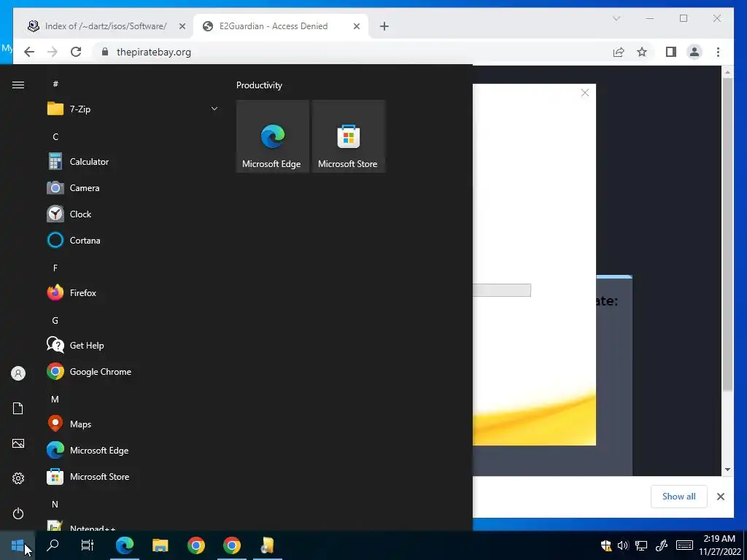Expand the 7-Zip folder chevron
This screenshot has width=747, height=560.
(214, 109)
